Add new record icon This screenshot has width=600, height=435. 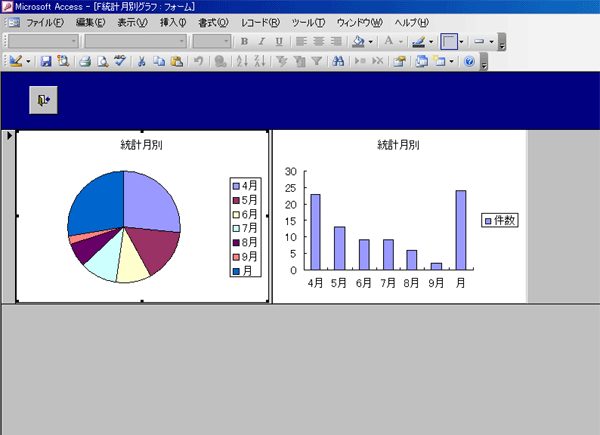pyautogui.click(x=360, y=61)
